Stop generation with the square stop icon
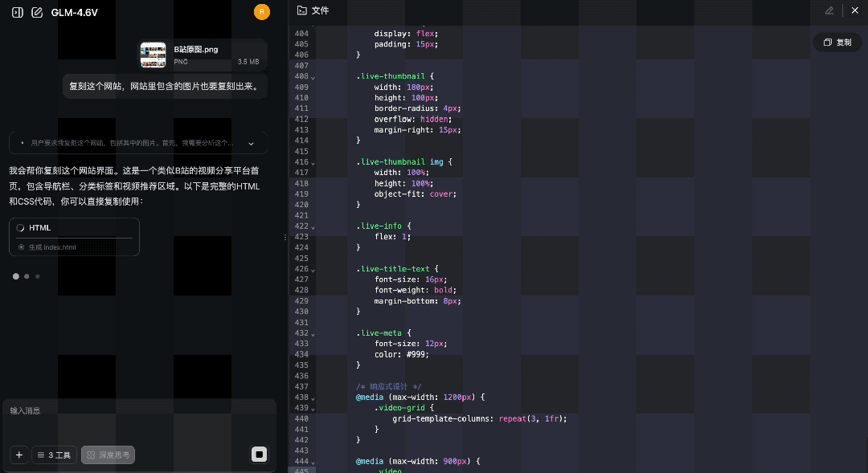The height and width of the screenshot is (473, 868). 259,455
